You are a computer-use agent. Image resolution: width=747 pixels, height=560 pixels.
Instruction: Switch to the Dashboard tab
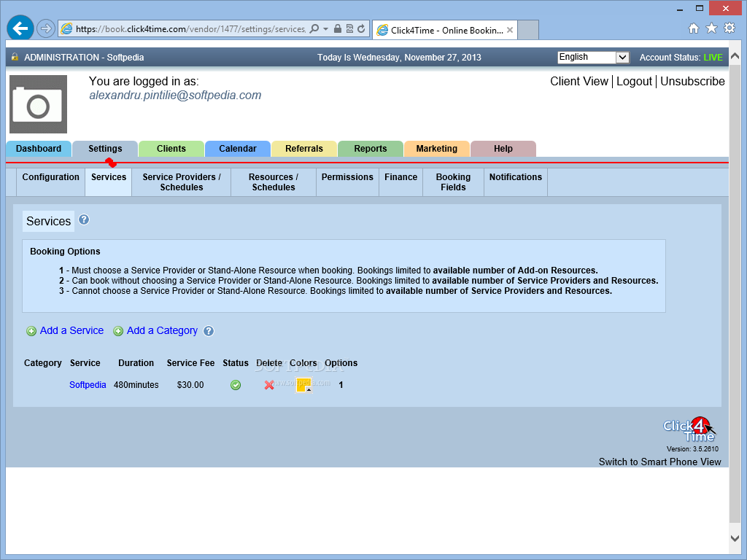click(39, 149)
